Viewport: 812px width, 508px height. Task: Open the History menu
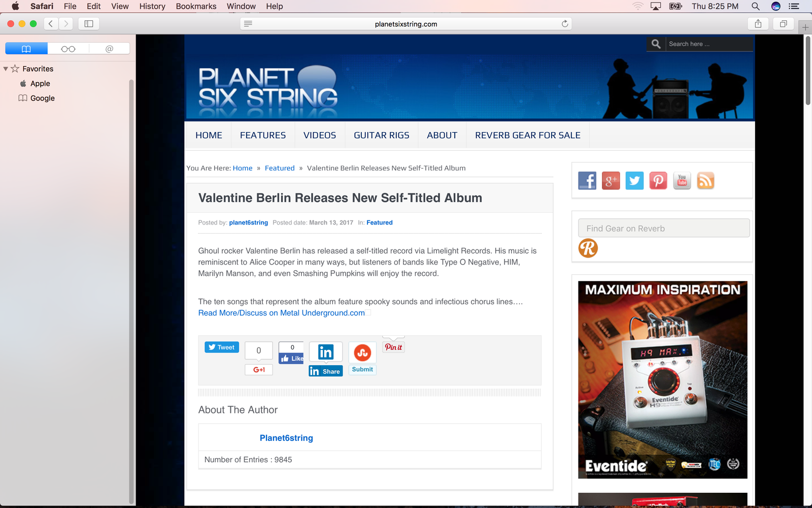152,6
